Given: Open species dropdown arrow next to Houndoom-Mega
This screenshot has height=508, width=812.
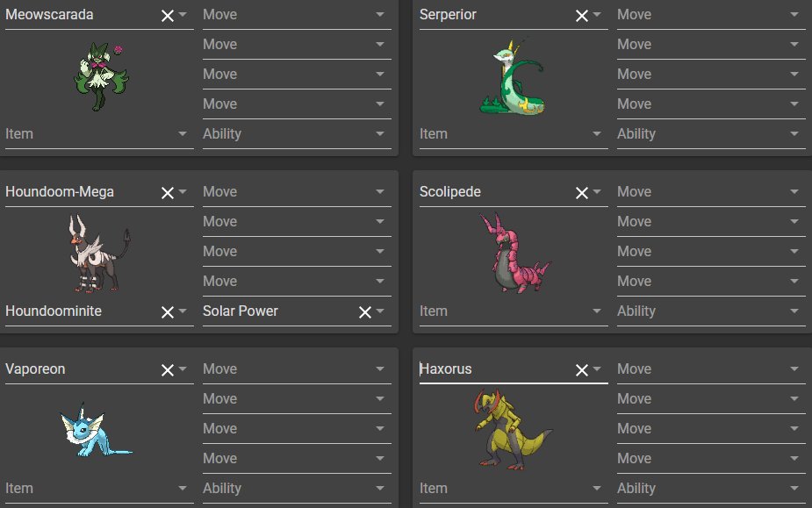Looking at the screenshot, I should point(183,191).
